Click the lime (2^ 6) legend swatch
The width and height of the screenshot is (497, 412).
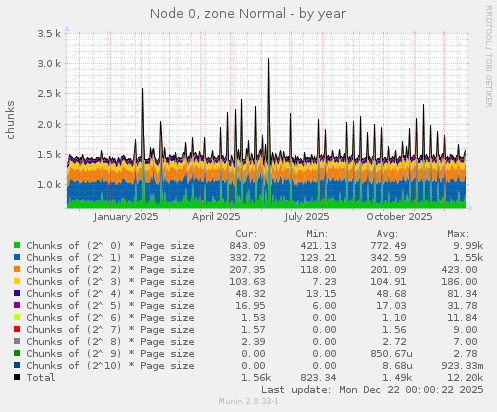pyautogui.click(x=17, y=317)
